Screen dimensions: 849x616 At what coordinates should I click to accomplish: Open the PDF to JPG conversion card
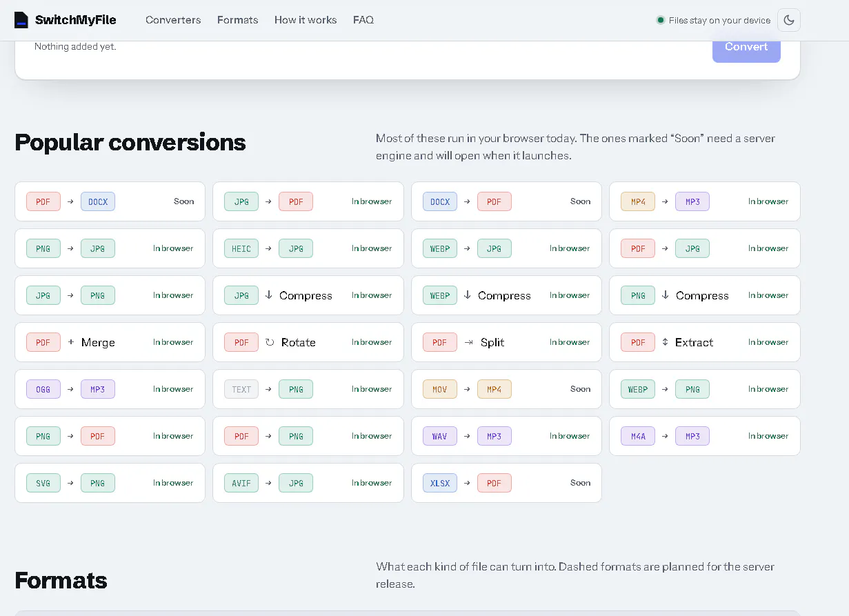coord(705,248)
